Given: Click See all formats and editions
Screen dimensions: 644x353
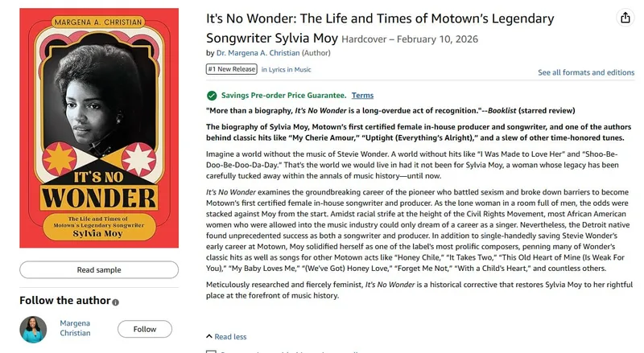Looking at the screenshot, I should (586, 72).
